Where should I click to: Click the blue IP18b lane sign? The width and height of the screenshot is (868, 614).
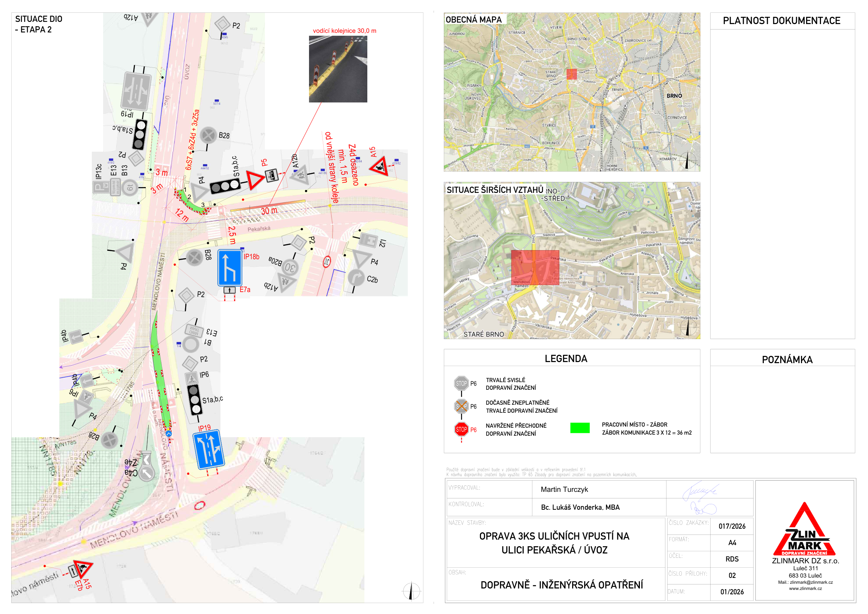click(x=230, y=268)
